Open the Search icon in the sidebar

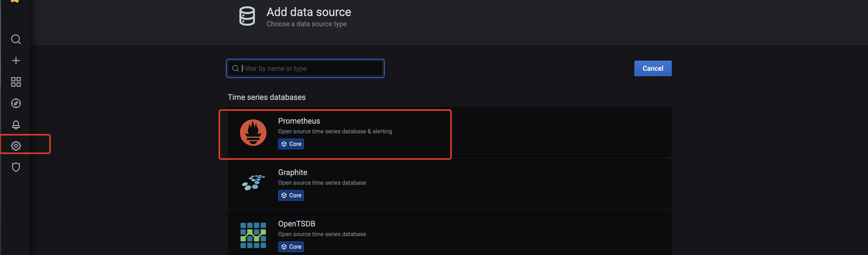(16, 40)
